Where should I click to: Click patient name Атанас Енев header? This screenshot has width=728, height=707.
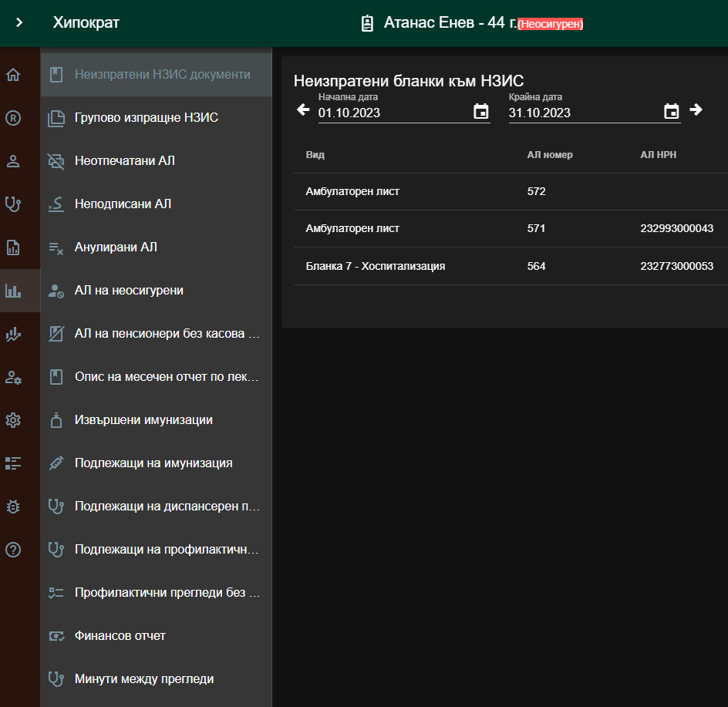coord(429,23)
